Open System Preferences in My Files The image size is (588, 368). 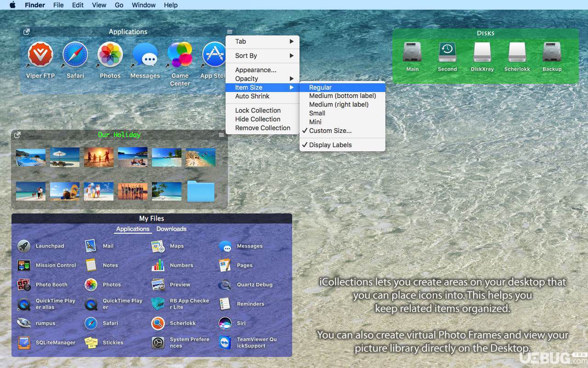point(158,343)
